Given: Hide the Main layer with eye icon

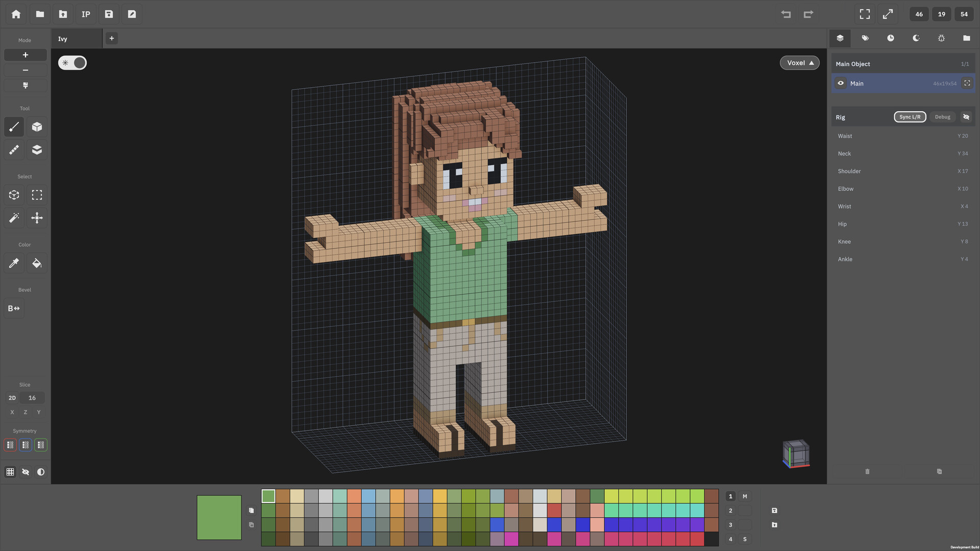Looking at the screenshot, I should 841,83.
